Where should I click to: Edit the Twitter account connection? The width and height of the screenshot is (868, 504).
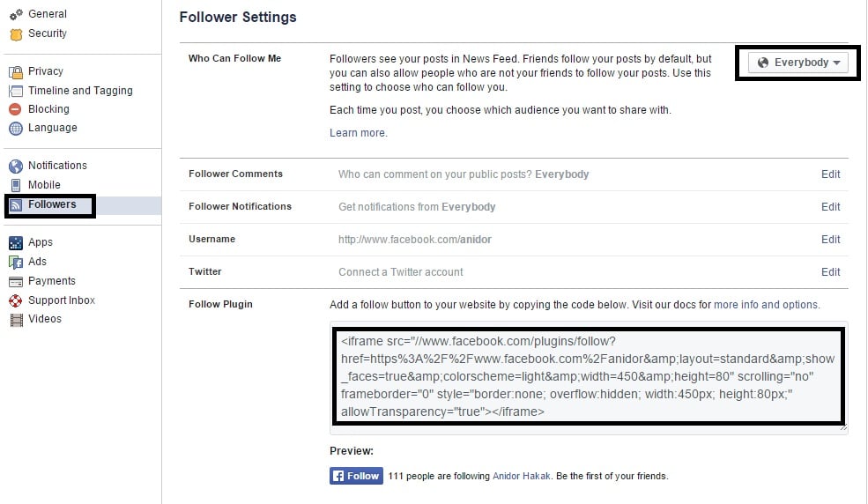tap(830, 272)
